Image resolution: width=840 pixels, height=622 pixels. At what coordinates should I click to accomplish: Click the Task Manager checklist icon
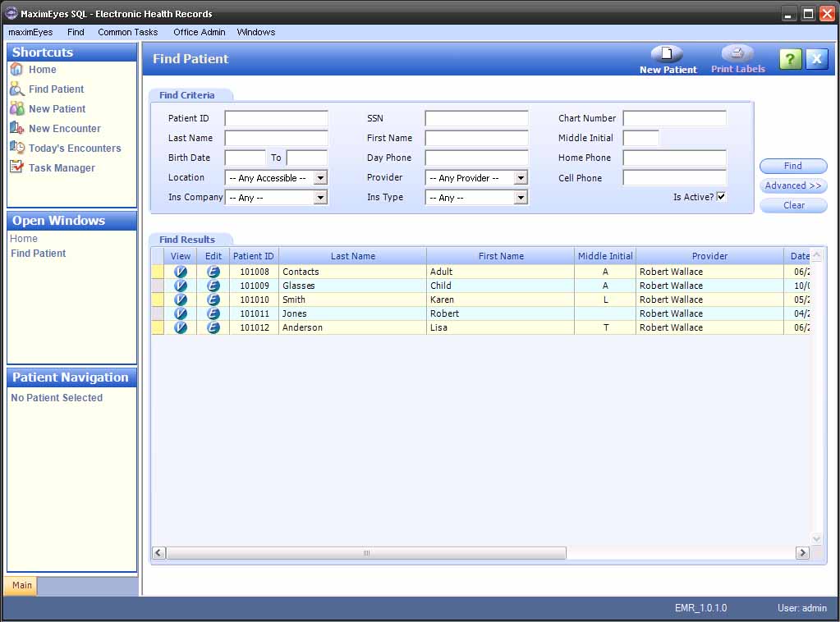pyautogui.click(x=16, y=167)
